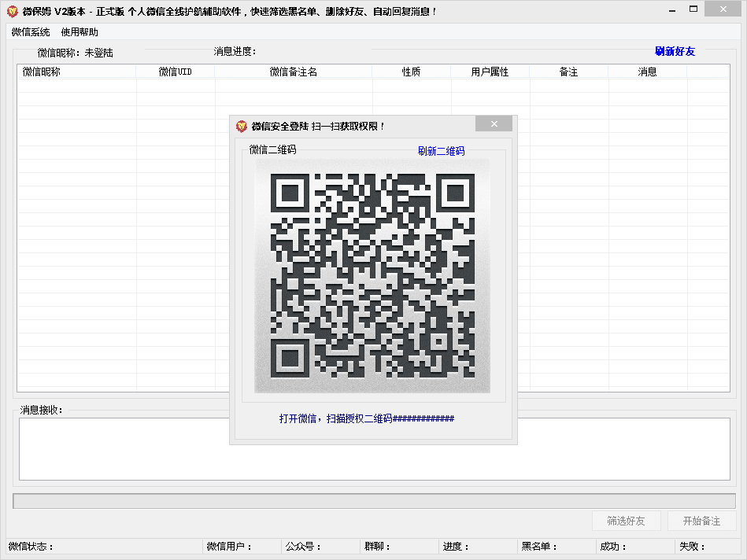
Task: Sort by 用户属性 column header
Action: (490, 72)
